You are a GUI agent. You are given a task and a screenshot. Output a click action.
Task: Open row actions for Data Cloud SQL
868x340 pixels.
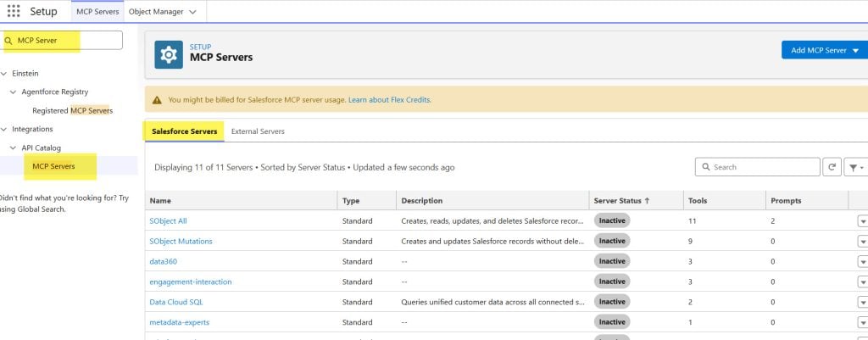click(x=862, y=303)
